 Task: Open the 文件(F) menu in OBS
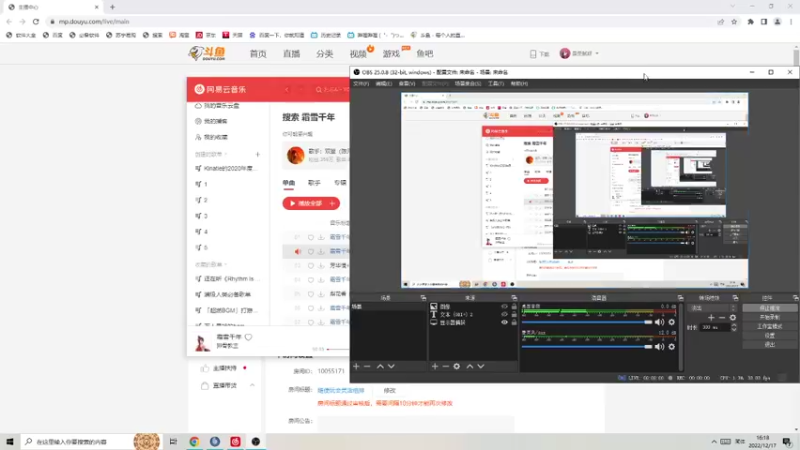pyautogui.click(x=361, y=83)
